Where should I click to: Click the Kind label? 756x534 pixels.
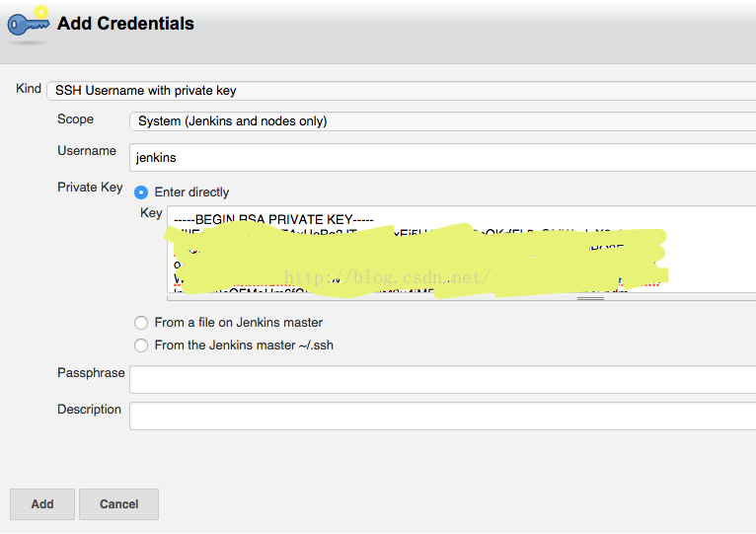[29, 88]
